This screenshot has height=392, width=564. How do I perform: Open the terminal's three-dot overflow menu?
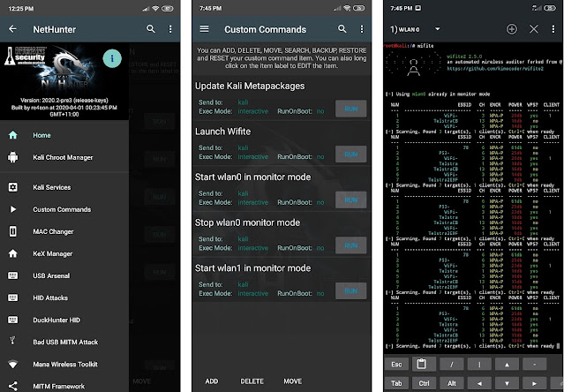point(553,29)
